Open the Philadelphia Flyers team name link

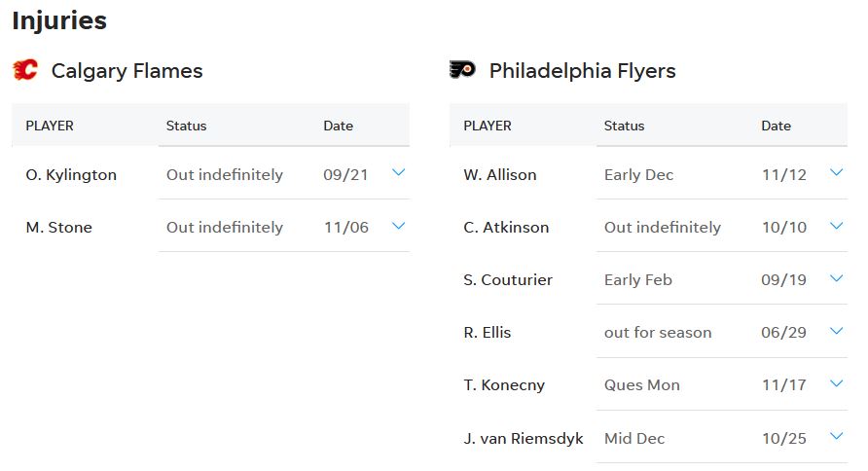[x=582, y=71]
